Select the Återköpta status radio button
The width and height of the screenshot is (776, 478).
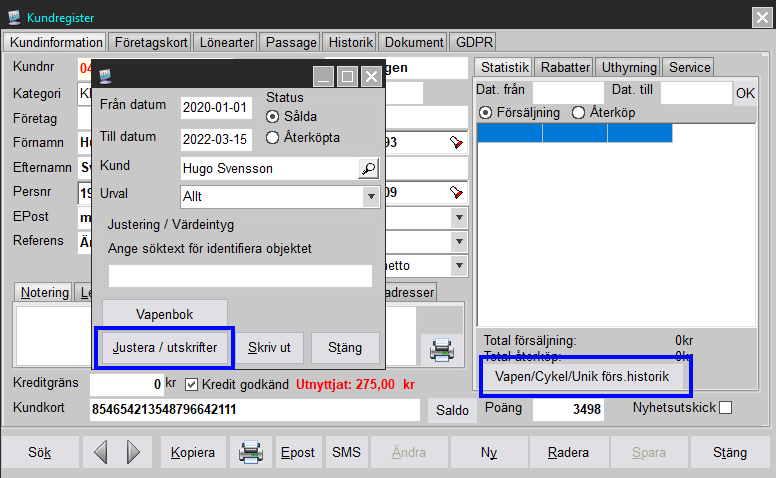(272, 137)
